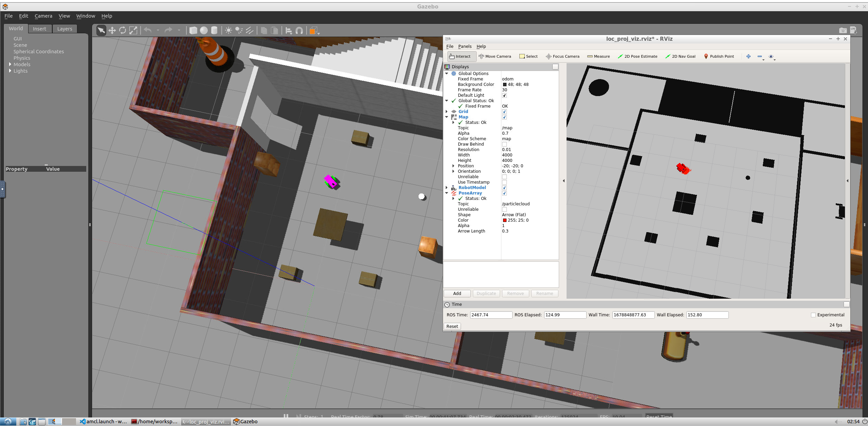This screenshot has width=868, height=428.
Task: Open the Panels menu in RViz
Action: click(x=465, y=46)
